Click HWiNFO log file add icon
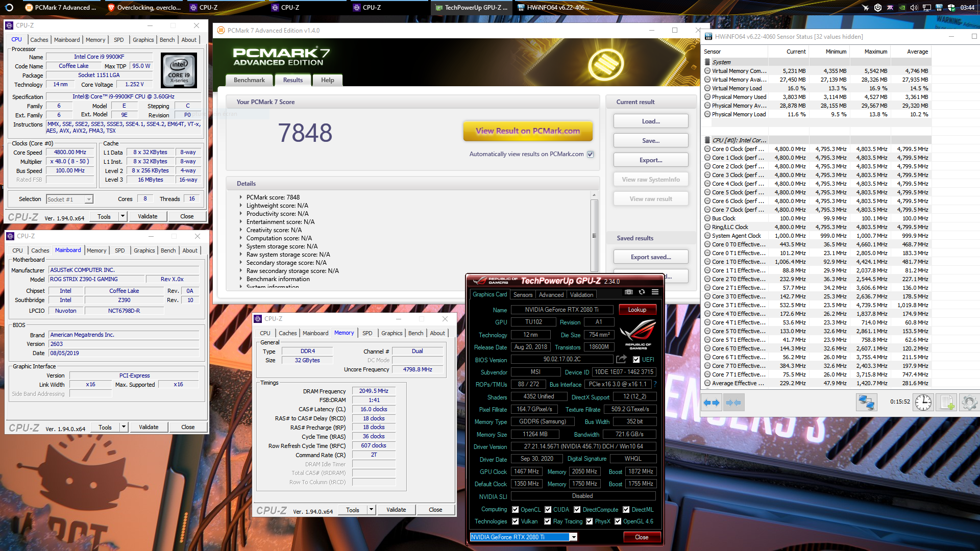 point(947,403)
